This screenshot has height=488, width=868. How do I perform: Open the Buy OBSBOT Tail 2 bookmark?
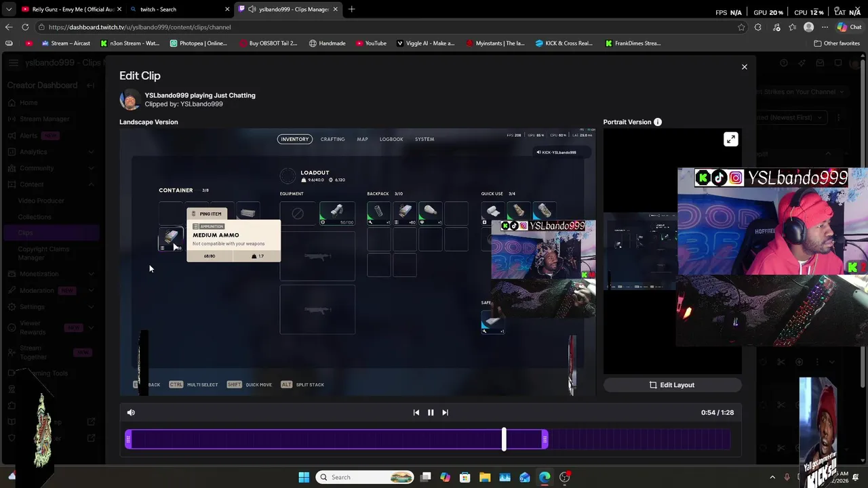269,43
